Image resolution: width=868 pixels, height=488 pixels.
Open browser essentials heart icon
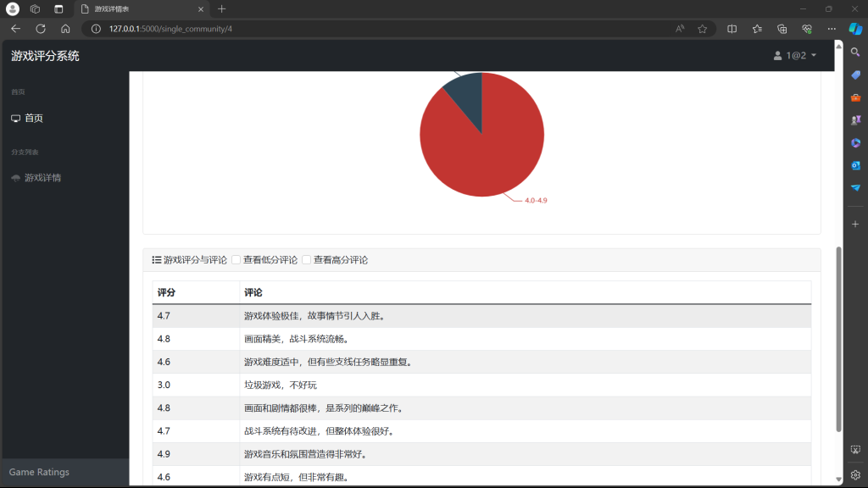tap(806, 28)
